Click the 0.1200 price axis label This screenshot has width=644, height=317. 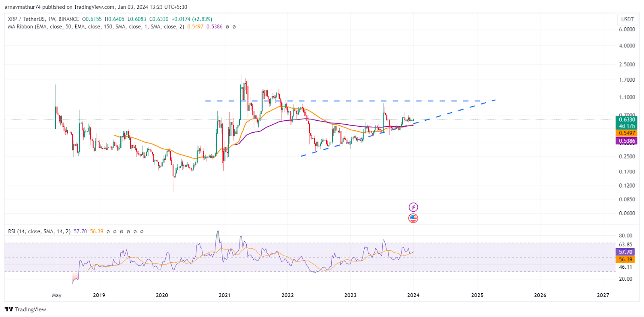tap(627, 185)
